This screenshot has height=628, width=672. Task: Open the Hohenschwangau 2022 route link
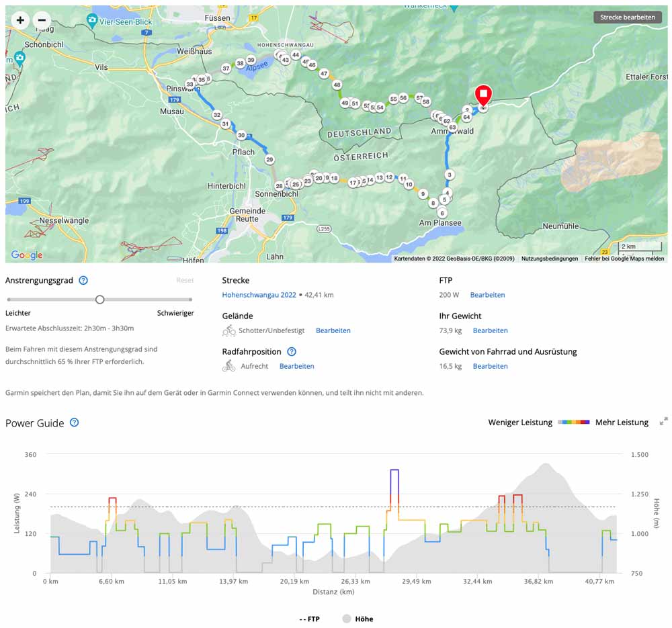259,295
